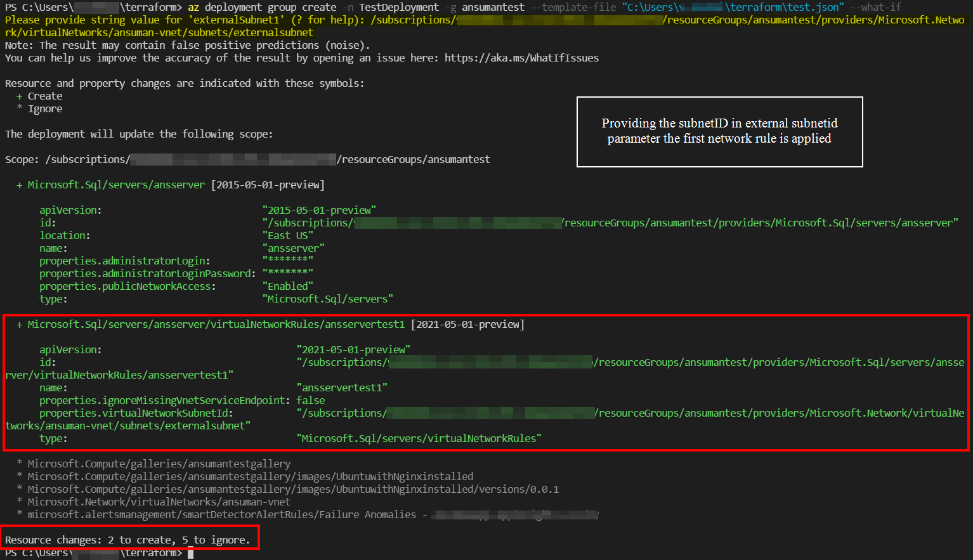This screenshot has height=560, width=973.
Task: Click the '[2015-05-01-preview]' version tag
Action: click(268, 185)
